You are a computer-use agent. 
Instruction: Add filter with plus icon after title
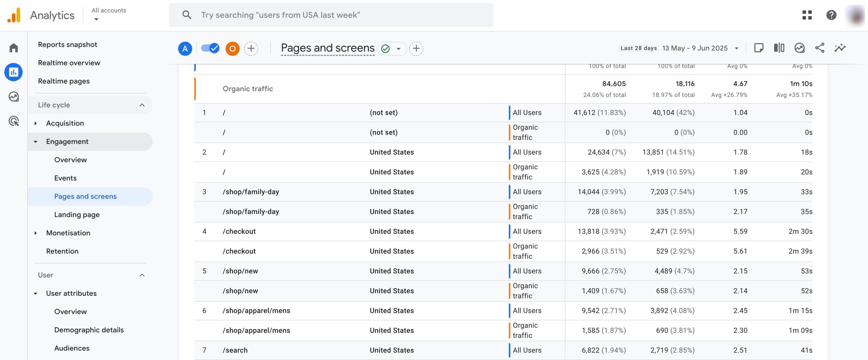click(416, 49)
